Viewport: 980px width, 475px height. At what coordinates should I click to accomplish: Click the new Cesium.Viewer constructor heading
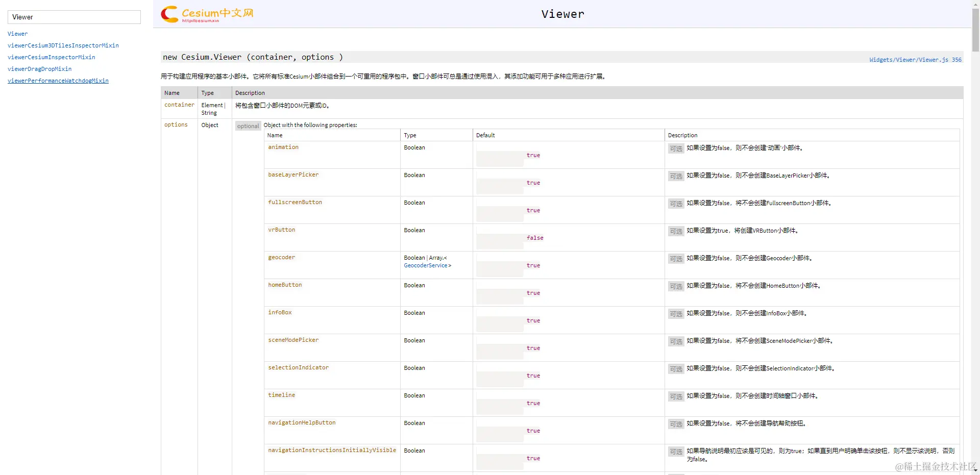point(253,57)
